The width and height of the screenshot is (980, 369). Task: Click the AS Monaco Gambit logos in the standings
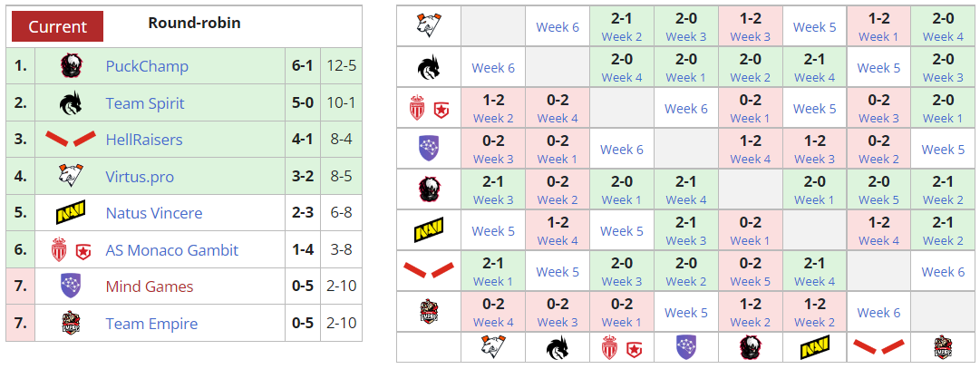click(71, 250)
